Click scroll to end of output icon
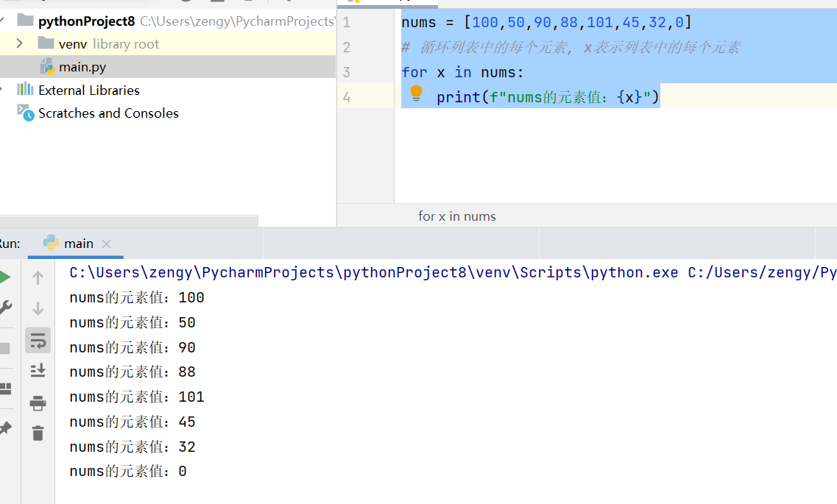 [x=38, y=371]
